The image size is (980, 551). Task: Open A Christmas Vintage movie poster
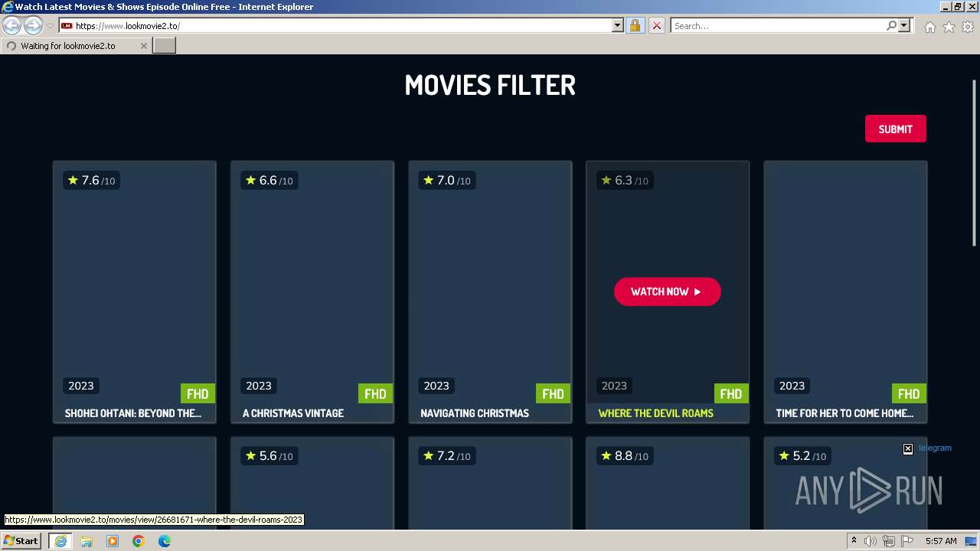(312, 282)
